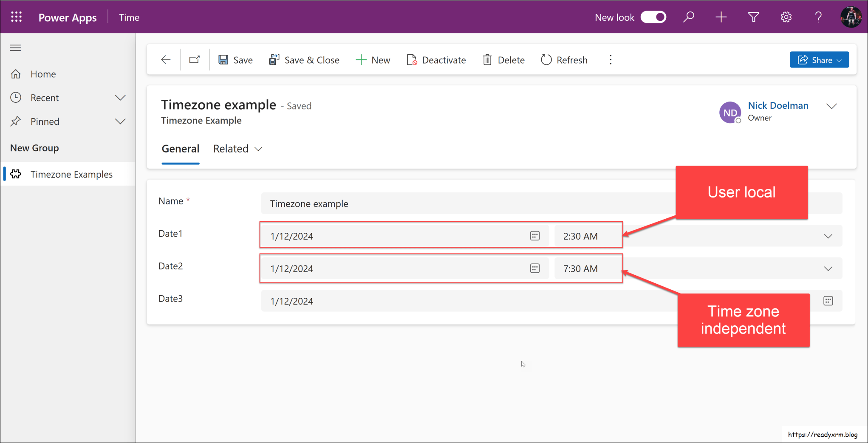Open the pop-out record icon

click(194, 59)
